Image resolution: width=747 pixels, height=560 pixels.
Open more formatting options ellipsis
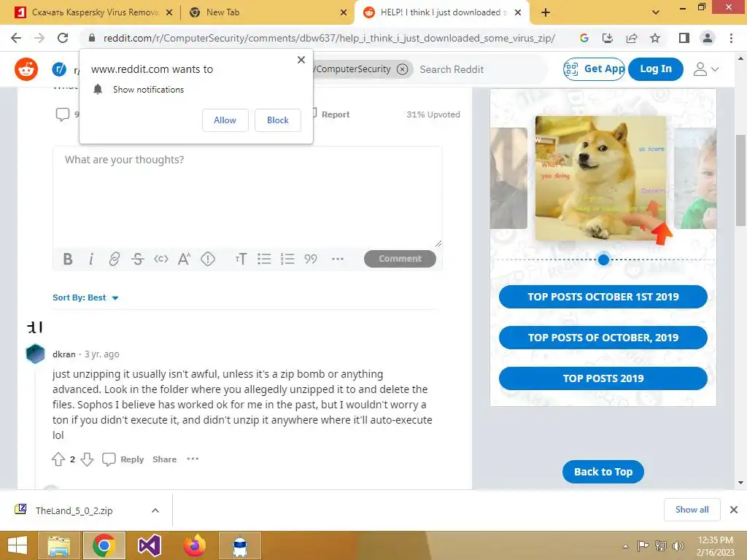[337, 259]
